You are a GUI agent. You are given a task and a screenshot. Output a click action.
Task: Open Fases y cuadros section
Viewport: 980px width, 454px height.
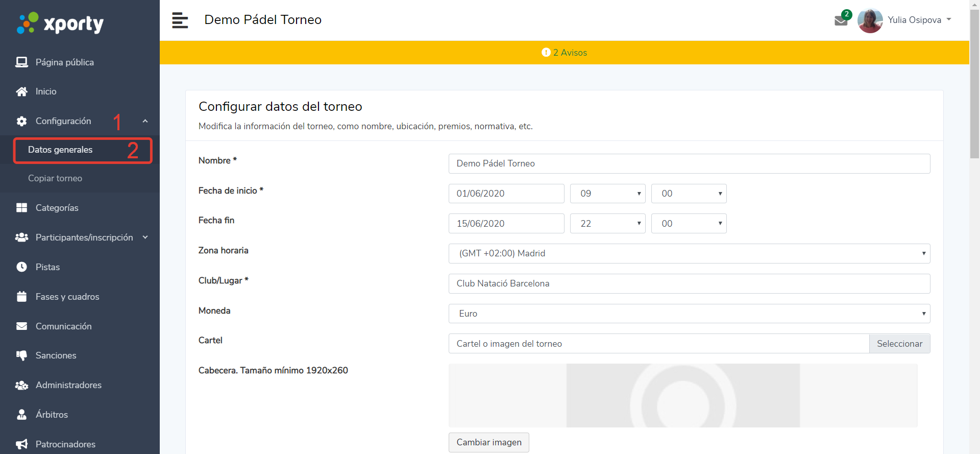pyautogui.click(x=67, y=297)
